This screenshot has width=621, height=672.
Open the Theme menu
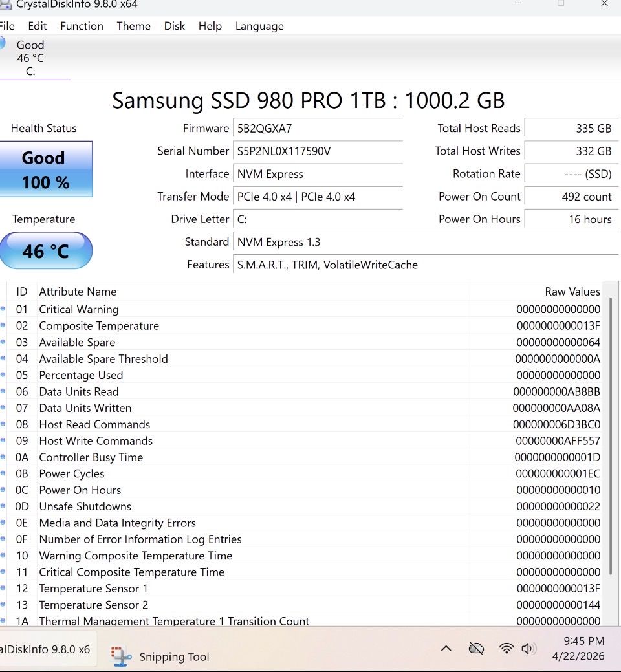133,26
